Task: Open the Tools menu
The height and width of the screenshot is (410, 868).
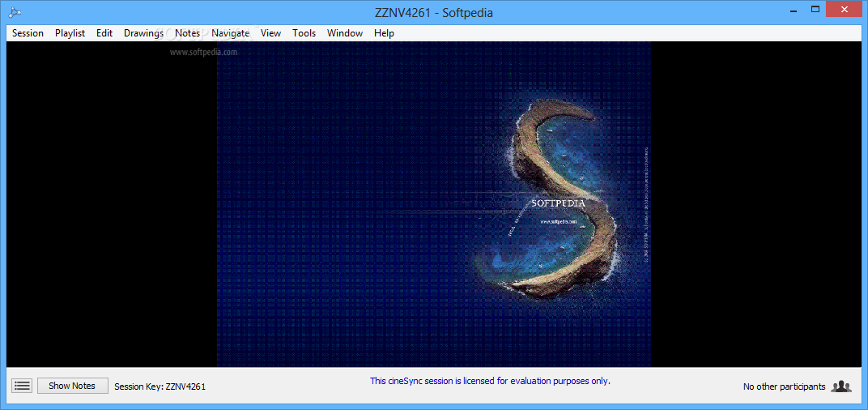Action: [x=304, y=33]
